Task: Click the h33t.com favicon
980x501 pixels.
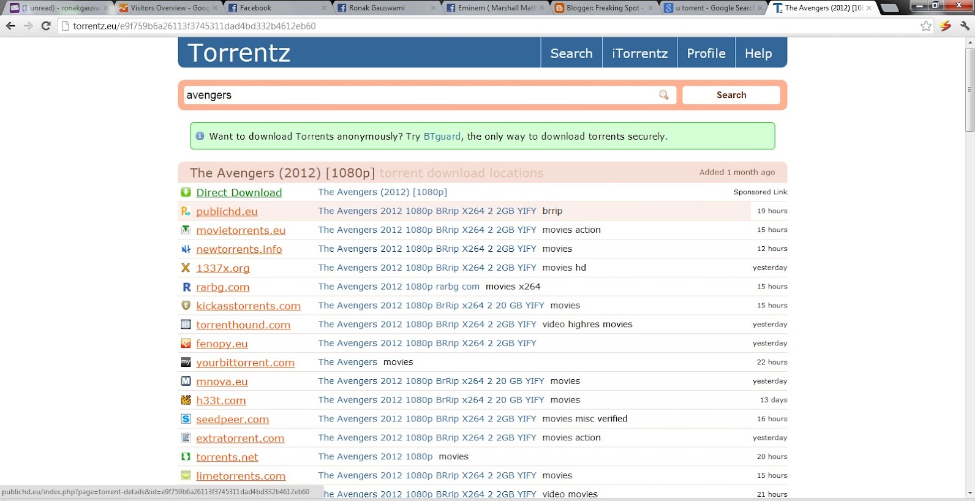Action: point(186,400)
